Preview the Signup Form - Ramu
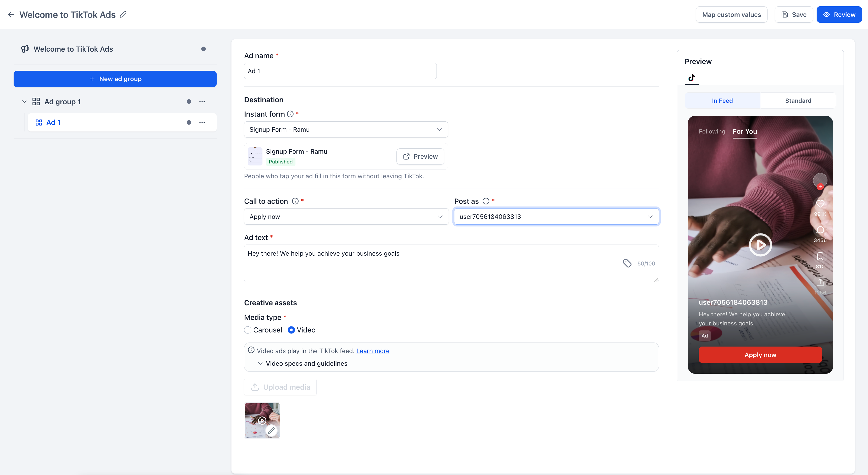The image size is (868, 475). coord(420,156)
